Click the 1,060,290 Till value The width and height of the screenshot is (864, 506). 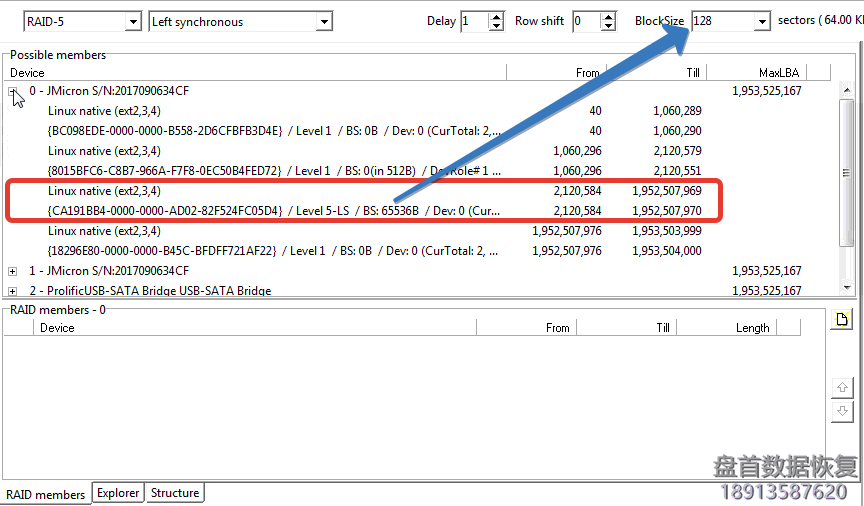[677, 131]
